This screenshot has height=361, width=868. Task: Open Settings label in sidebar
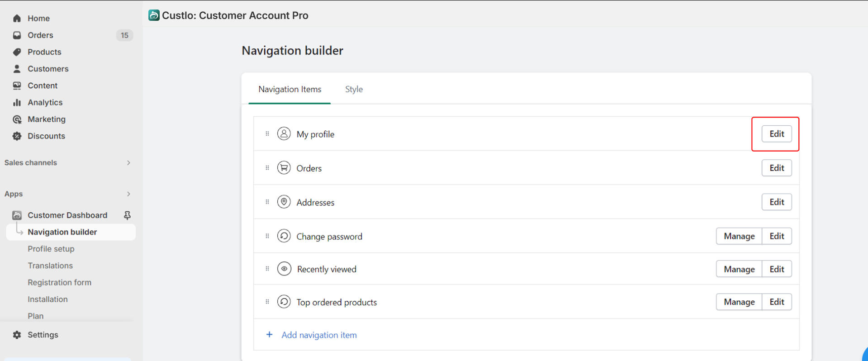(x=43, y=335)
